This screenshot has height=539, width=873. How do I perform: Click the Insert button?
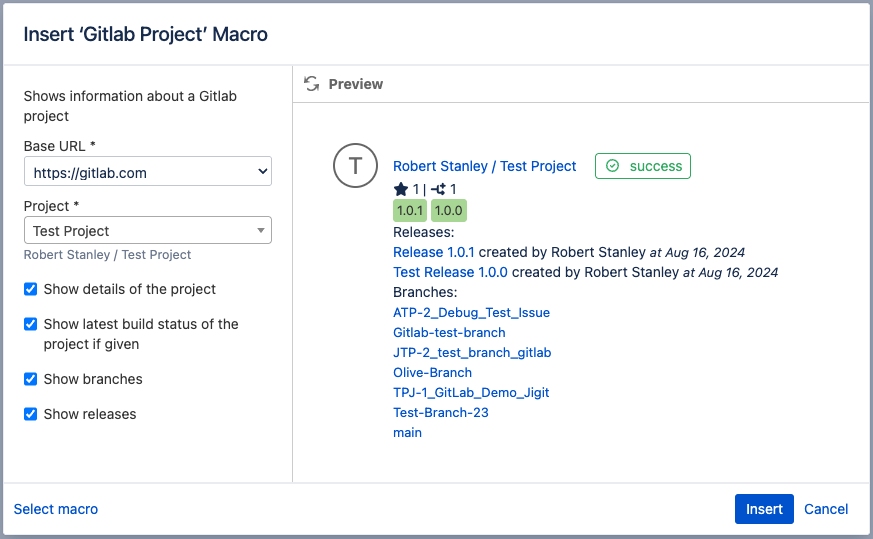pos(764,509)
